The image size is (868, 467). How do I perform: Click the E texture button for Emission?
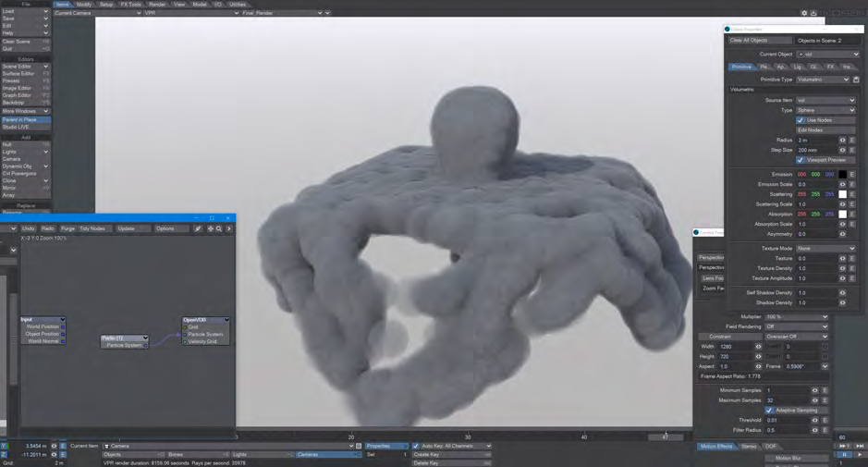tap(852, 175)
